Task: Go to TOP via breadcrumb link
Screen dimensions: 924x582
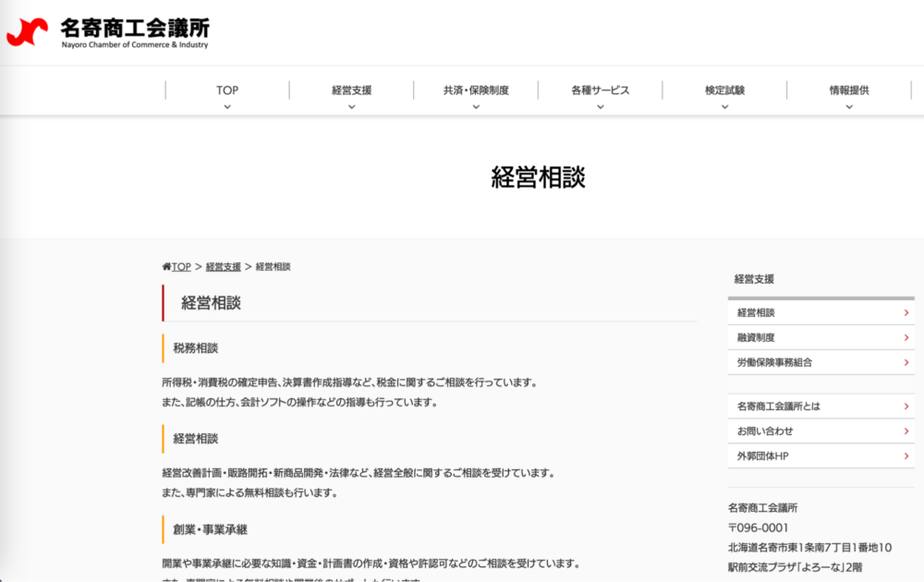Action: (x=181, y=267)
